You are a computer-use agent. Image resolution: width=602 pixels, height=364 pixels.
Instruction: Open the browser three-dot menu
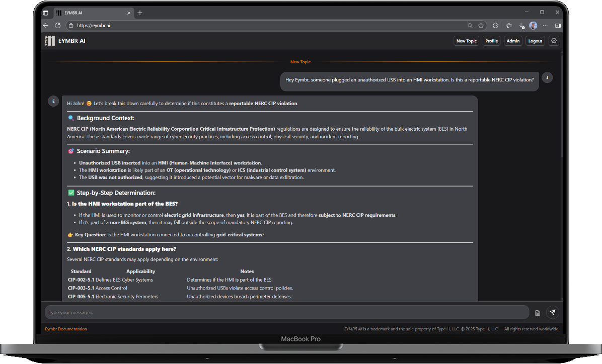[545, 26]
